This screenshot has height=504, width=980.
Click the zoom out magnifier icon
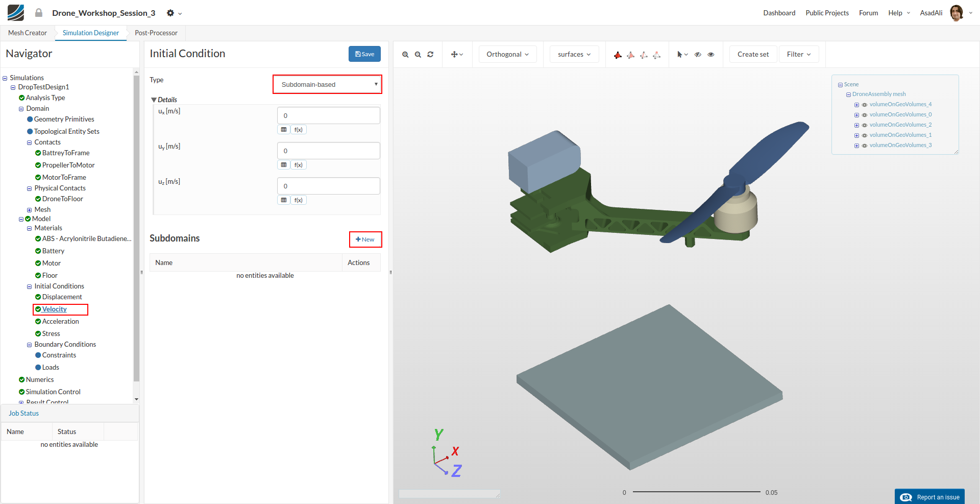pos(418,55)
